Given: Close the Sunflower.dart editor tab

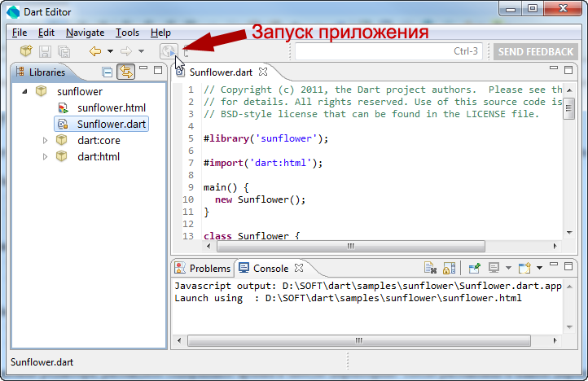Looking at the screenshot, I should click(263, 72).
